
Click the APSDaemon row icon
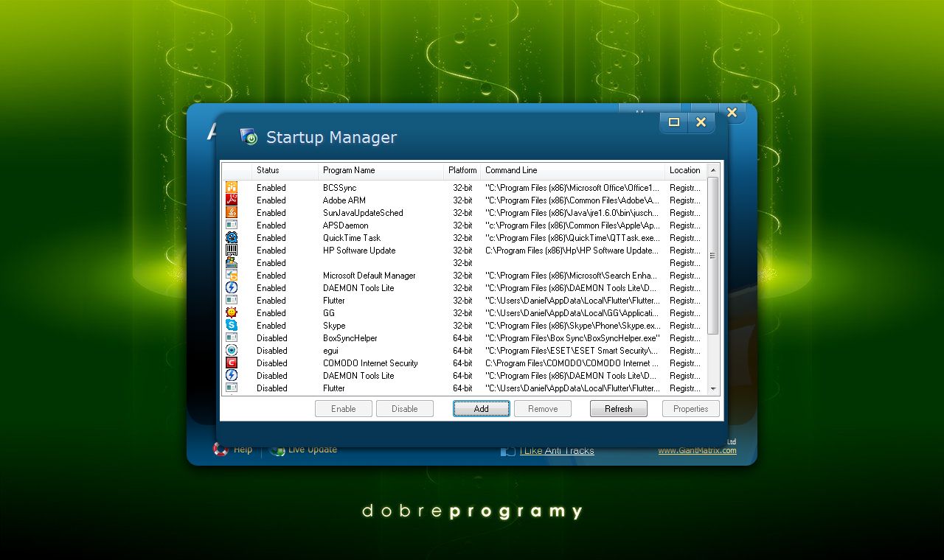point(232,225)
